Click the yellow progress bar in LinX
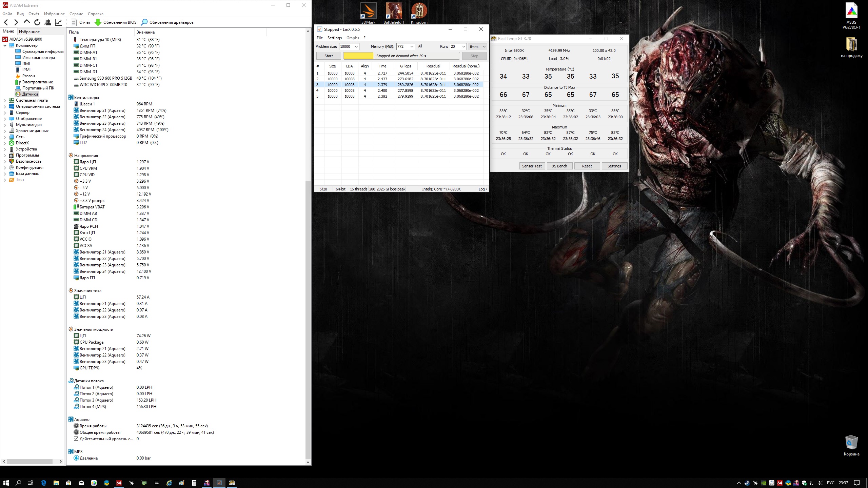The height and width of the screenshot is (488, 868). click(358, 56)
